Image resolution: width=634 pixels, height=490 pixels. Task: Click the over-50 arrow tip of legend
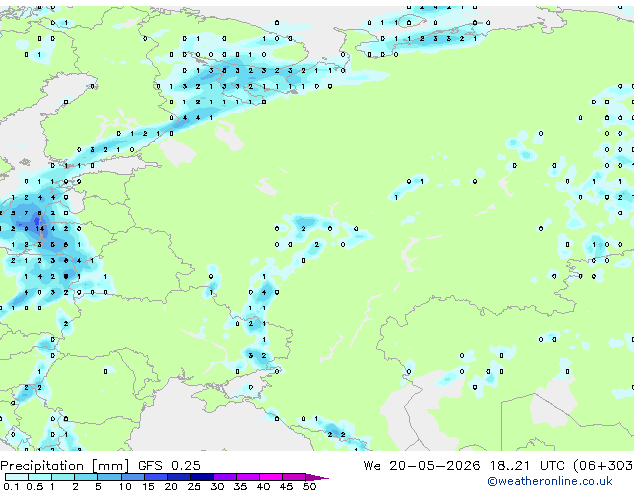317,477
